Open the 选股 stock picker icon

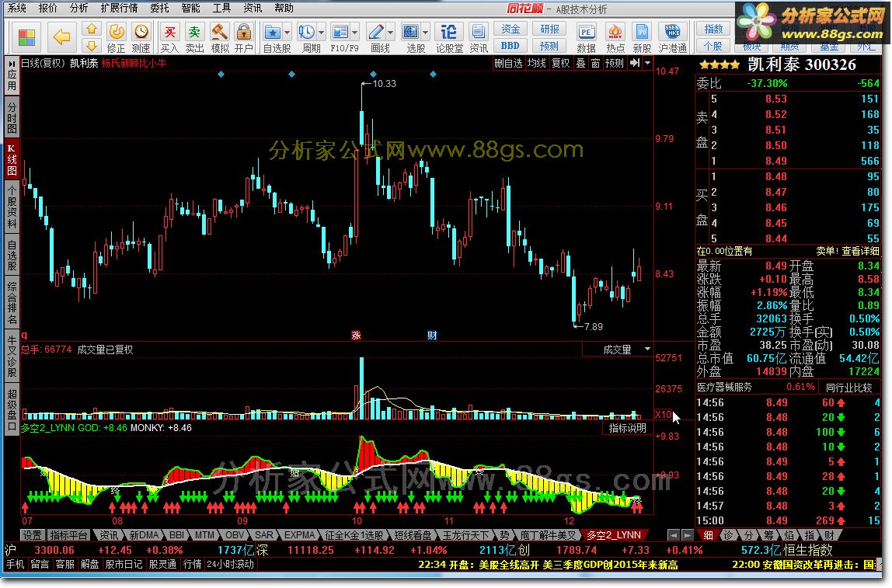(x=411, y=37)
